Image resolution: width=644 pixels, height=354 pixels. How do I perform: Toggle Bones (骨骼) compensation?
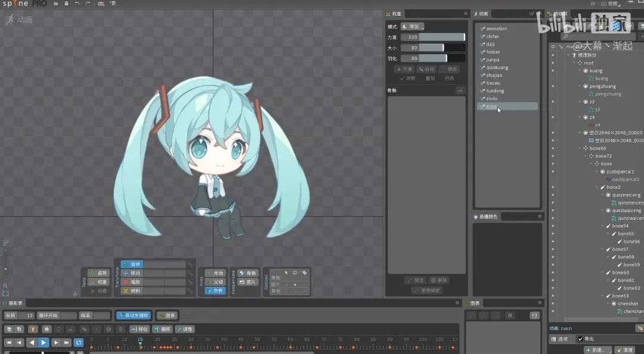click(x=247, y=273)
